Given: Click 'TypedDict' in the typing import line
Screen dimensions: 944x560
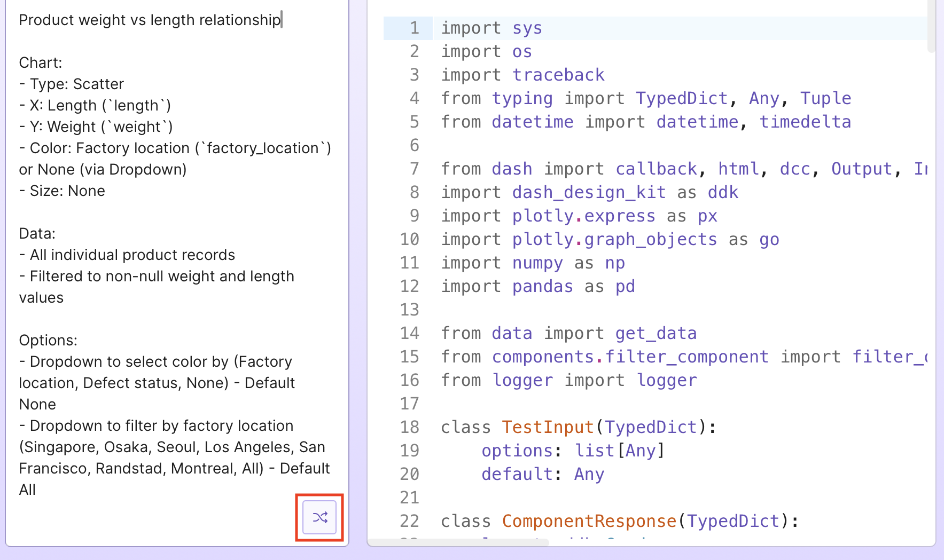Looking at the screenshot, I should 681,98.
